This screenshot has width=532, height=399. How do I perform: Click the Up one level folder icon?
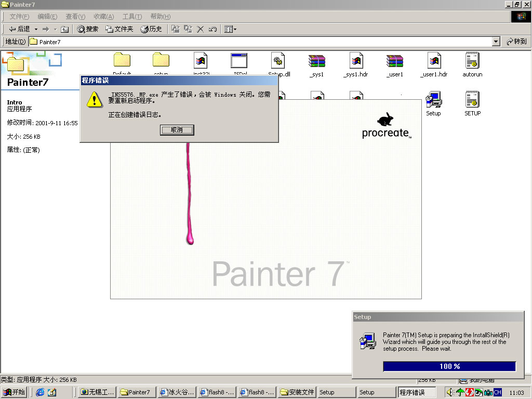64,29
